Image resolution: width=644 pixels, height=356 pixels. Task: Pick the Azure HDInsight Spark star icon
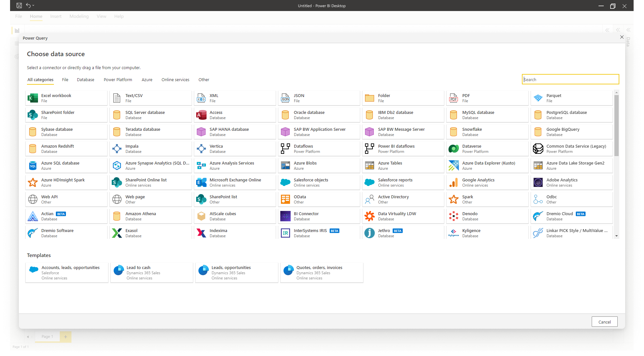coord(33,182)
